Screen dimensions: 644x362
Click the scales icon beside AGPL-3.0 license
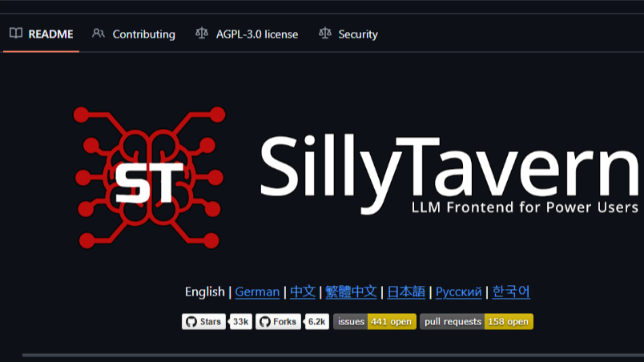pos(202,34)
